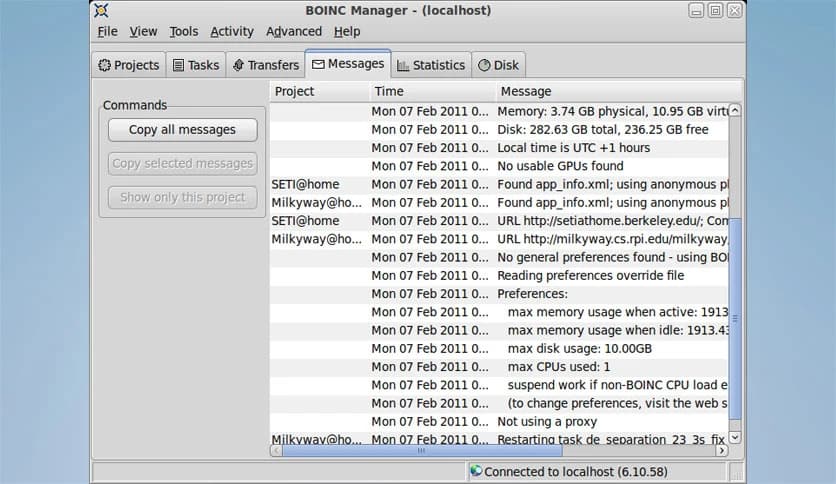This screenshot has width=836, height=484.
Task: Select '(to change preferences, visit the web' row
Action: tap(499, 403)
